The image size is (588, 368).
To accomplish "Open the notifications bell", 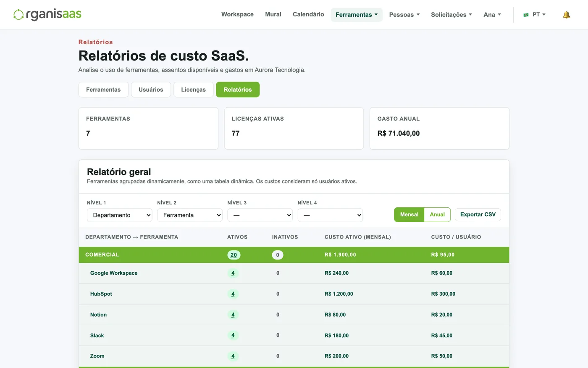I will click(x=567, y=15).
